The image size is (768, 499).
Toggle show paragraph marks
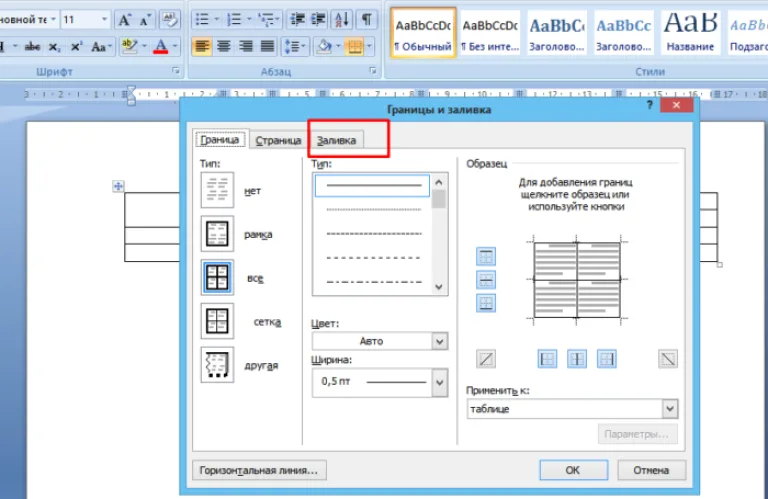tap(366, 20)
